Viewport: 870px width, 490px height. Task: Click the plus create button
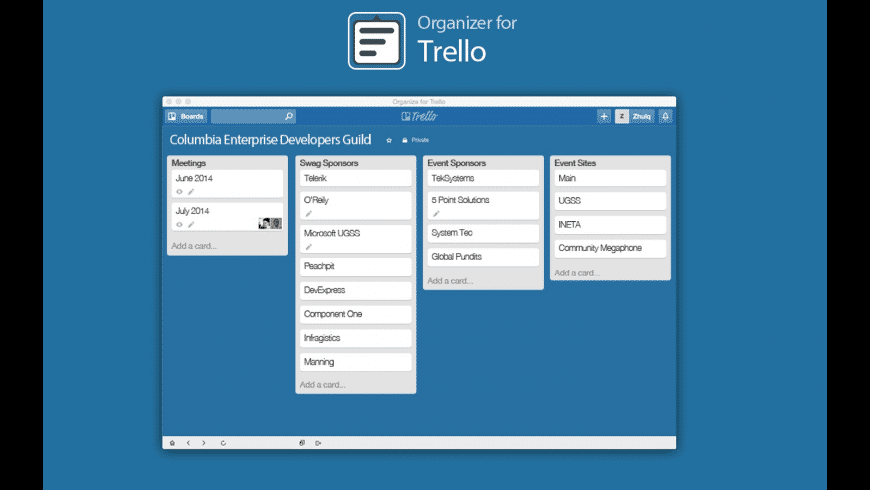[604, 116]
